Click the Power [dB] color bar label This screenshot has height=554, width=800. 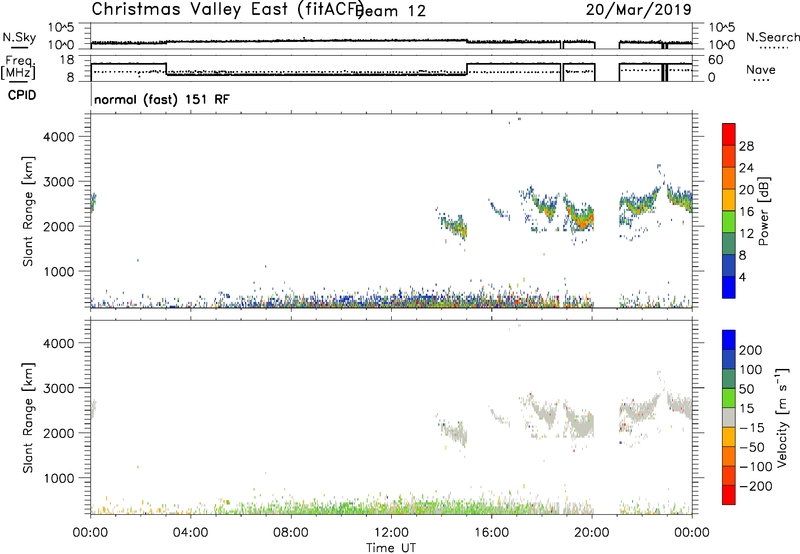[763, 211]
